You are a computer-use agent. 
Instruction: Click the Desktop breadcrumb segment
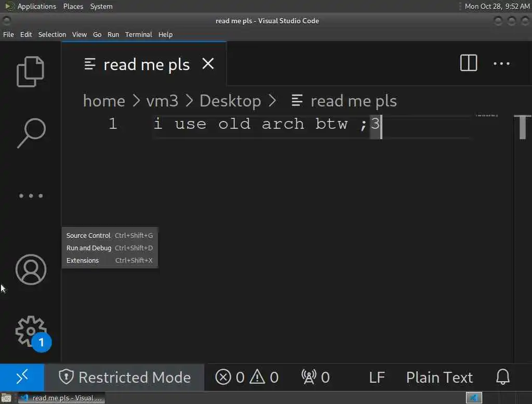click(230, 101)
